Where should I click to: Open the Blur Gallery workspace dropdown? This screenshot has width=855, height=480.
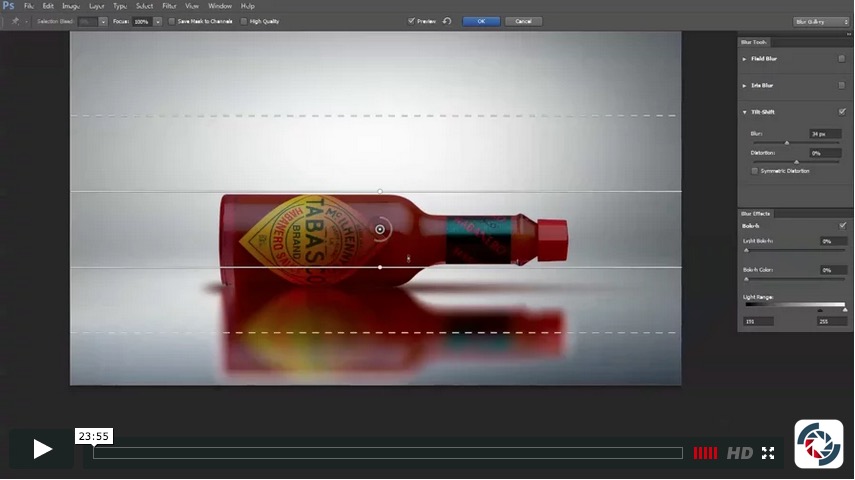821,22
